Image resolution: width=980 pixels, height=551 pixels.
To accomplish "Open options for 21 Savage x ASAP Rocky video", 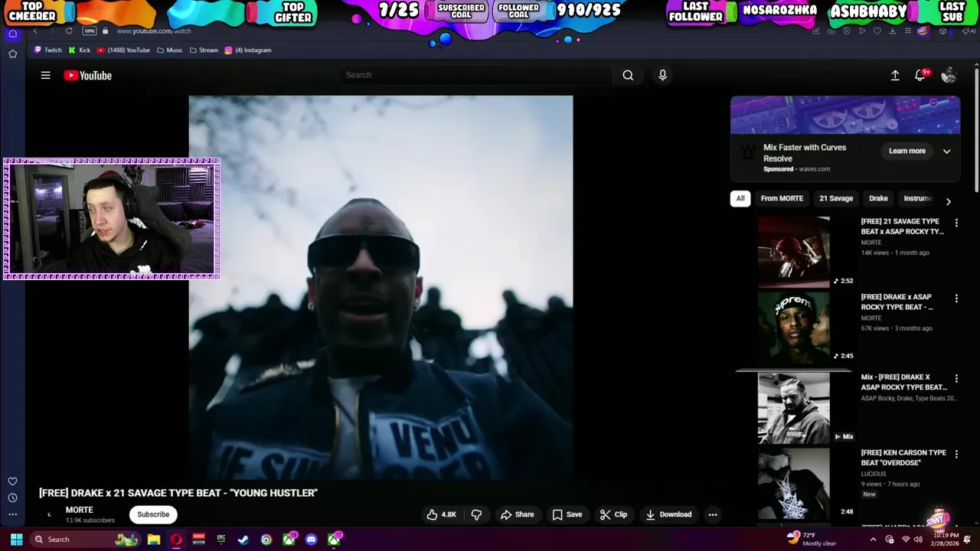I will [956, 223].
